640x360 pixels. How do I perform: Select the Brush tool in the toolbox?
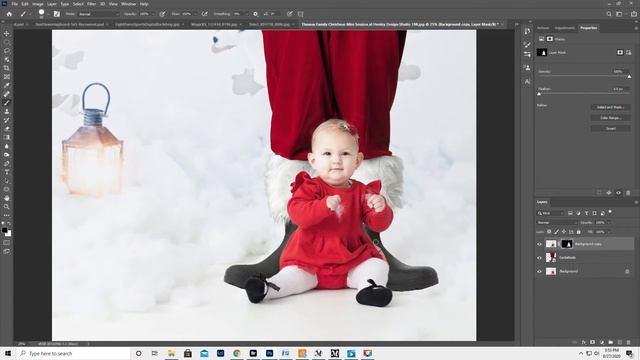pos(7,103)
